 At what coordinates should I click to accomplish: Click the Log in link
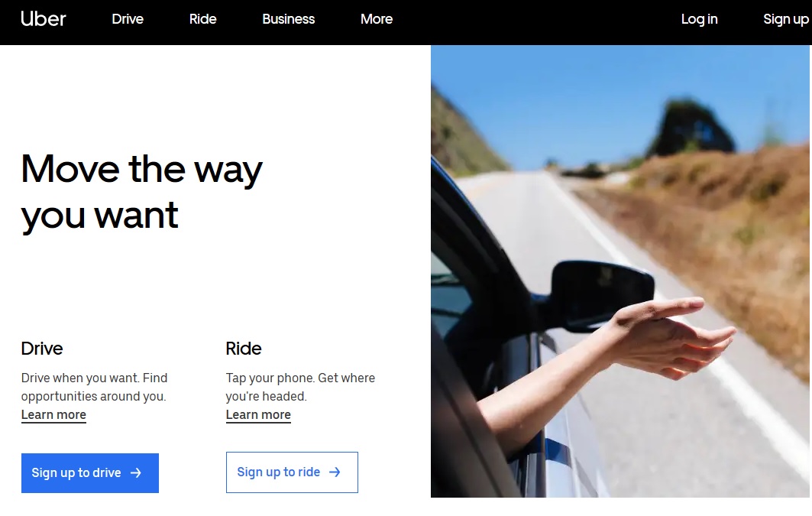point(699,19)
